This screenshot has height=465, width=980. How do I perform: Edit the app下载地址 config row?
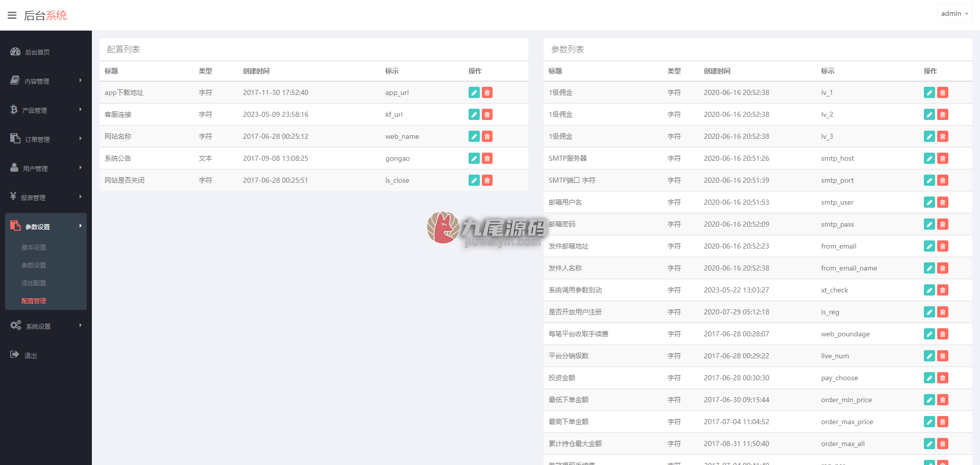474,92
